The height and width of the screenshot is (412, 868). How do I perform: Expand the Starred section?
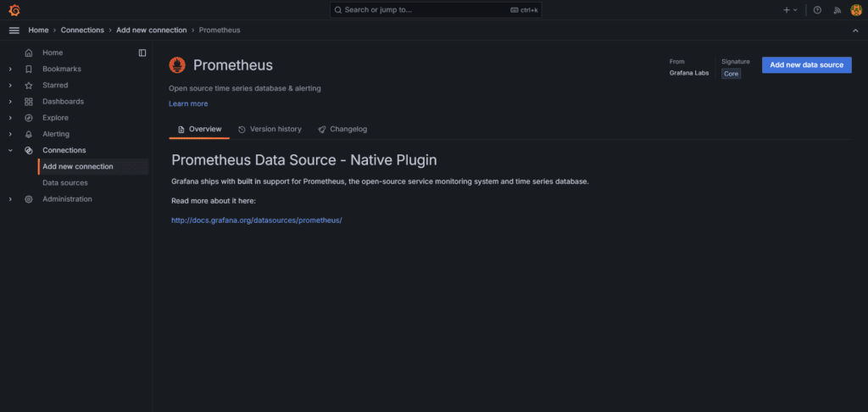point(10,86)
